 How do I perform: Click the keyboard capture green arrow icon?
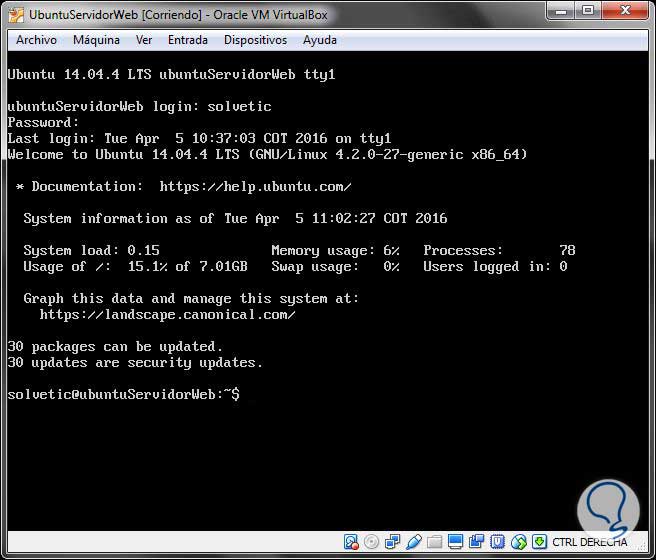pos(540,542)
